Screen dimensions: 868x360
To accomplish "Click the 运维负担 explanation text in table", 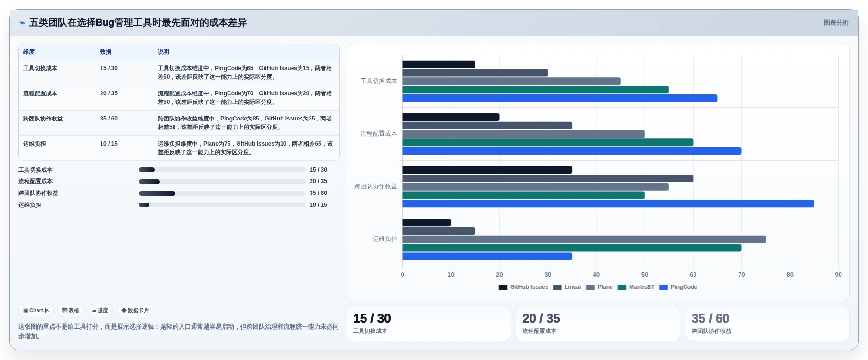I will tap(245, 148).
